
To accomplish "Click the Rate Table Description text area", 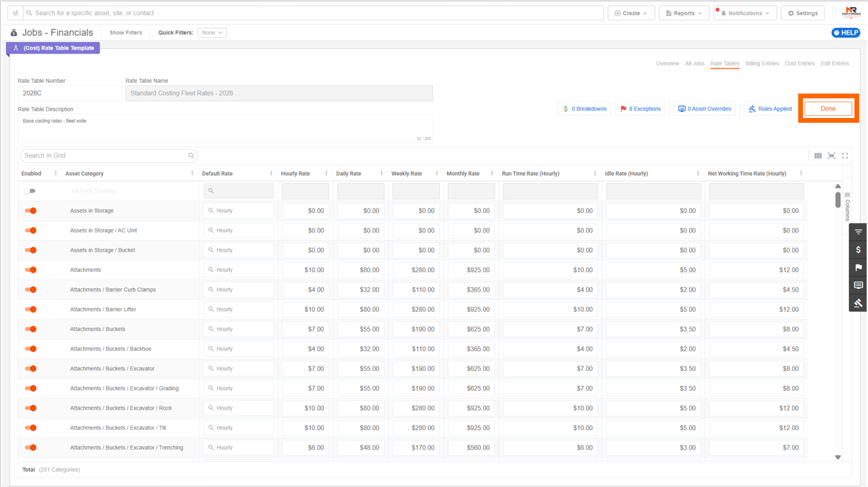I will [225, 128].
